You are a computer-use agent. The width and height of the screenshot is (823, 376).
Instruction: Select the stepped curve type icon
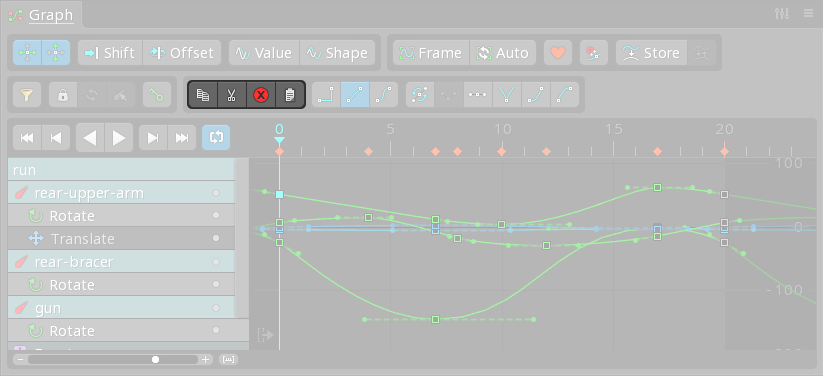click(326, 95)
